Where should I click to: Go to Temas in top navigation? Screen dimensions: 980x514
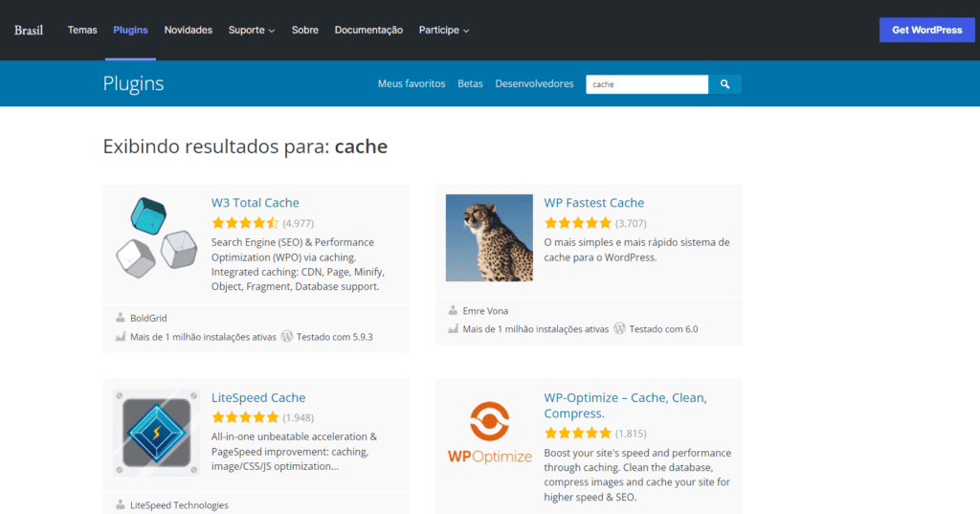click(x=82, y=30)
